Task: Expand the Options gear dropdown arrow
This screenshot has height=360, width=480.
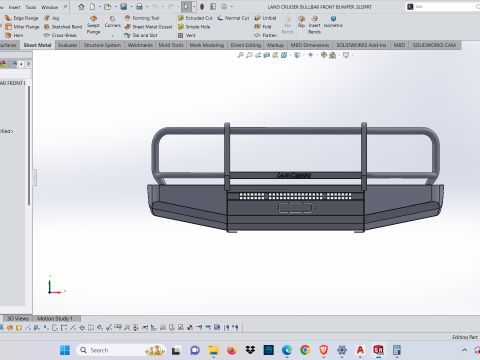Action: click(232, 7)
